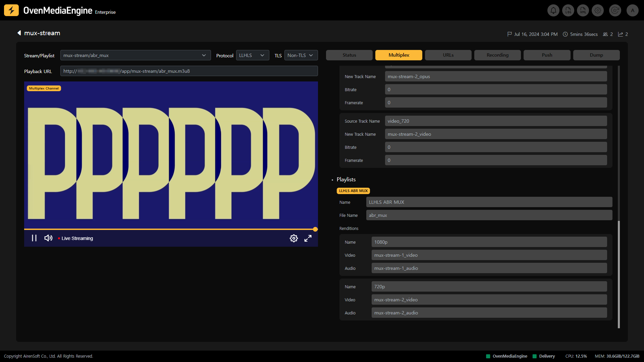
Task: Open the LOG file viewer icon
Action: coord(568,10)
